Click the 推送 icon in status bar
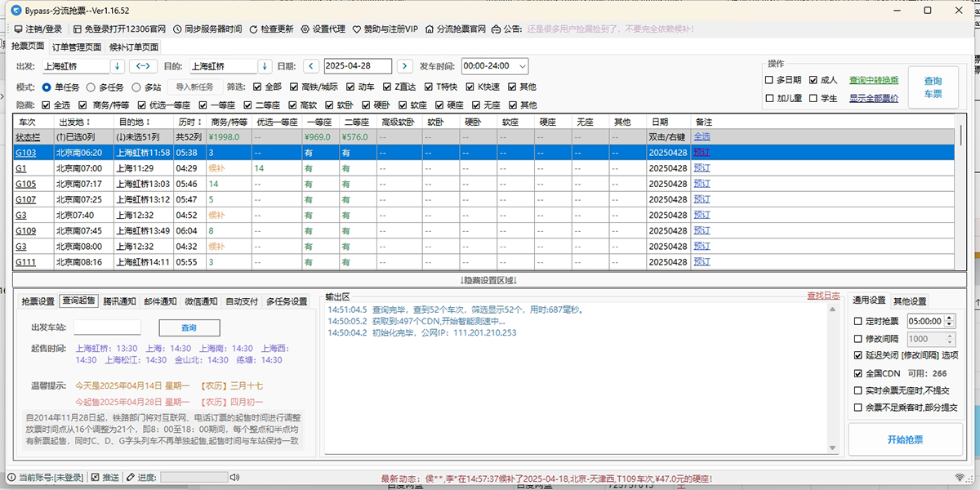This screenshot has height=490, width=980. click(96, 477)
